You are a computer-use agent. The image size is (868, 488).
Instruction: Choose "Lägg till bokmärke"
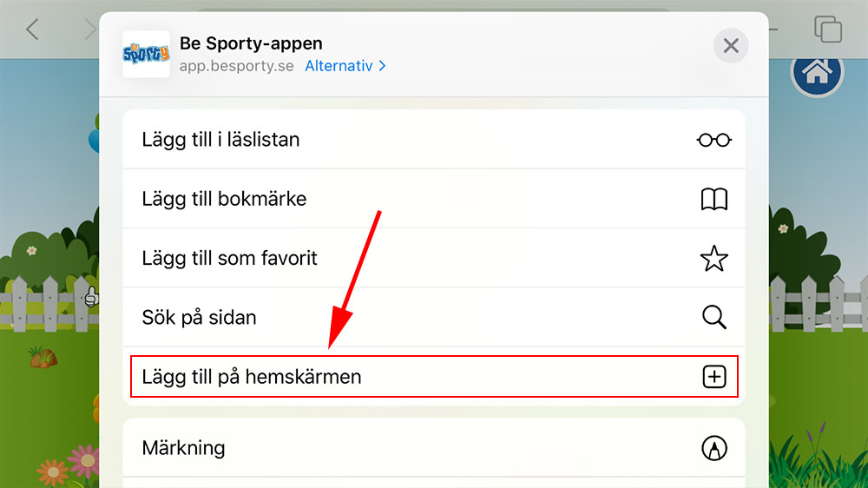pos(224,200)
